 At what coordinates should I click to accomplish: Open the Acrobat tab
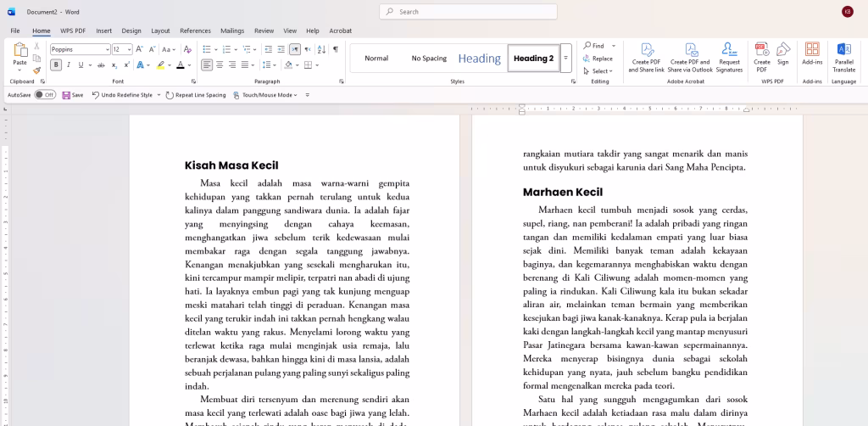pyautogui.click(x=341, y=31)
